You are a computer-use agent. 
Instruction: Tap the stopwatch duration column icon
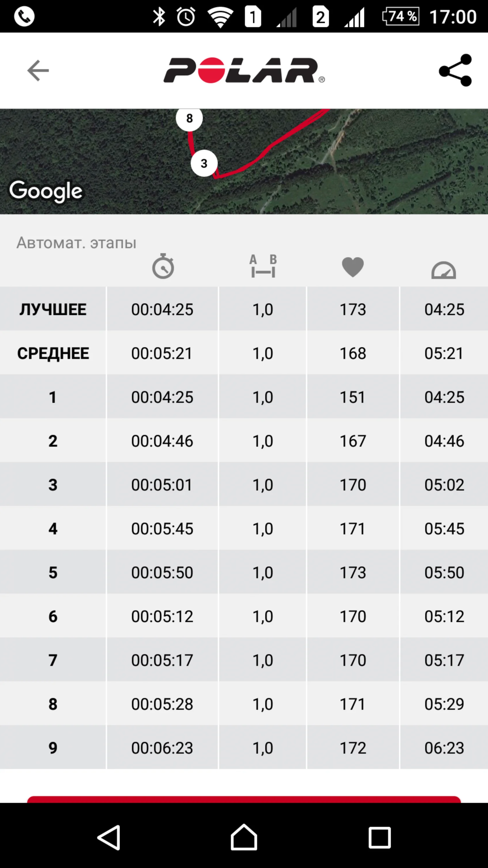pos(163,266)
